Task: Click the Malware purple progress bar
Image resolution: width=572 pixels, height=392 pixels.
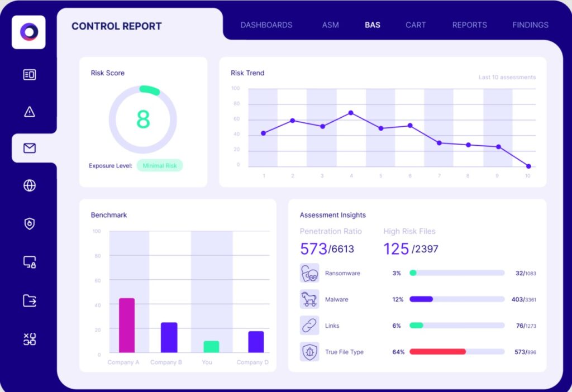Action: coord(421,299)
